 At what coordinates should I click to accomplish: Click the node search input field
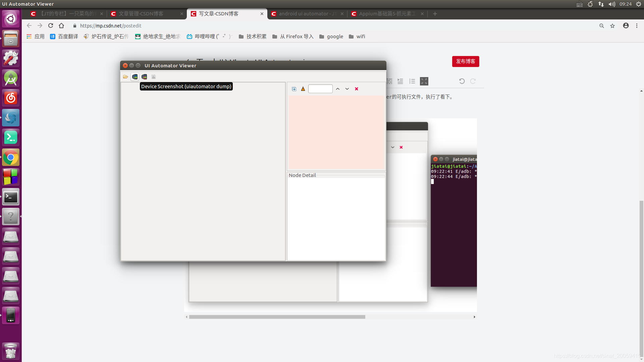point(320,89)
